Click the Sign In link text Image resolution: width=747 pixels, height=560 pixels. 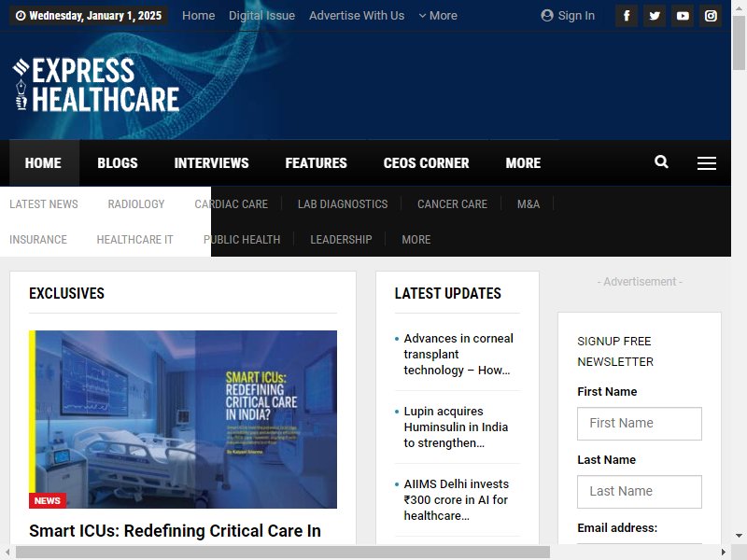pos(576,16)
